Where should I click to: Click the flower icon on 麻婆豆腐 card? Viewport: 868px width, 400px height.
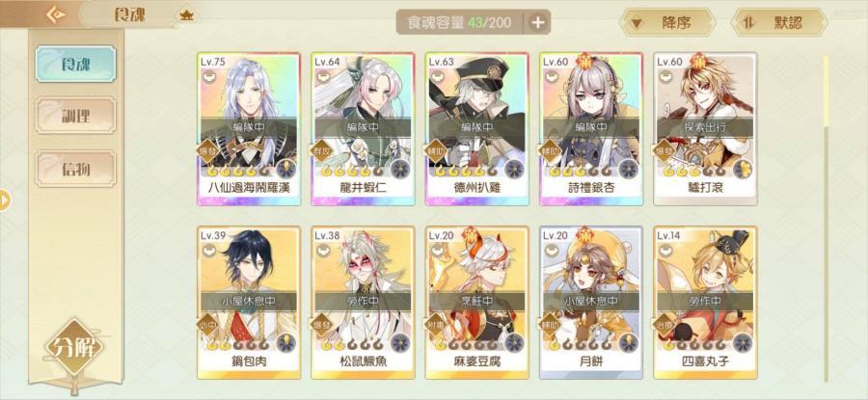point(514,342)
